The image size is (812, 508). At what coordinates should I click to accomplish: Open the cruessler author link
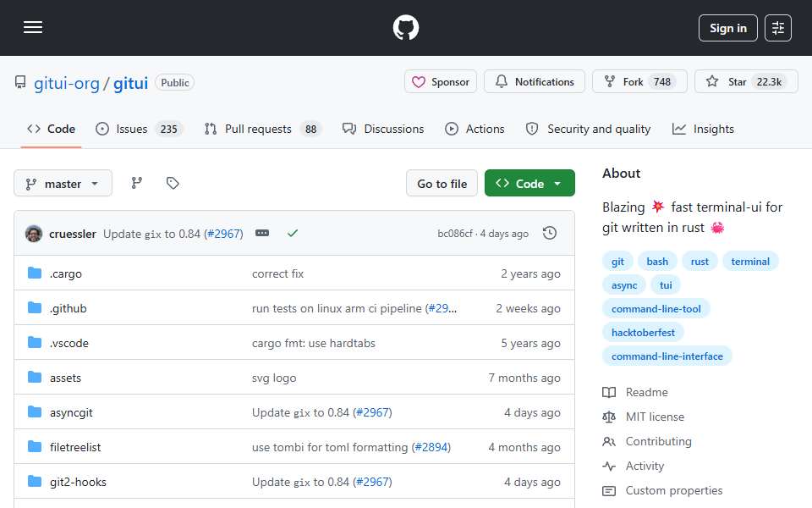pyautogui.click(x=73, y=235)
